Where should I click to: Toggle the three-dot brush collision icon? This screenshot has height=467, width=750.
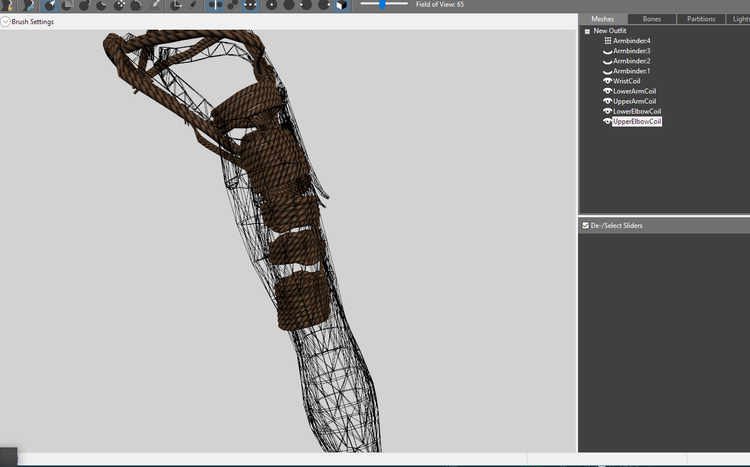click(250, 5)
